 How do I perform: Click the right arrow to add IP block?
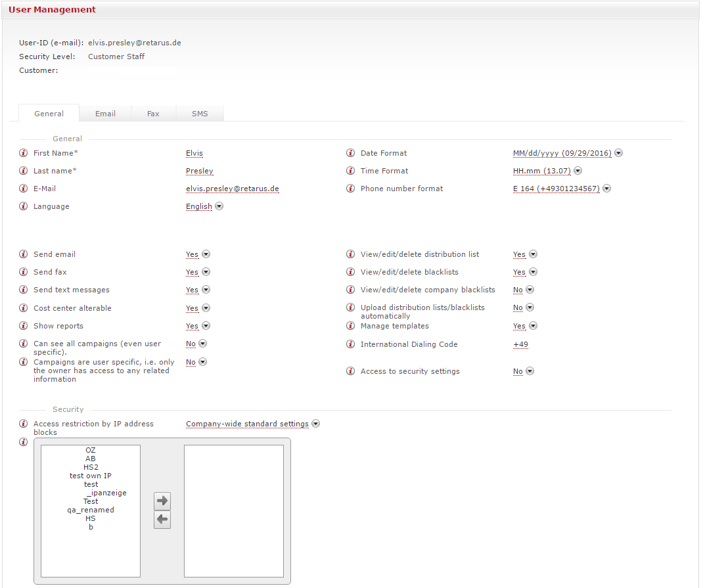coord(162,501)
